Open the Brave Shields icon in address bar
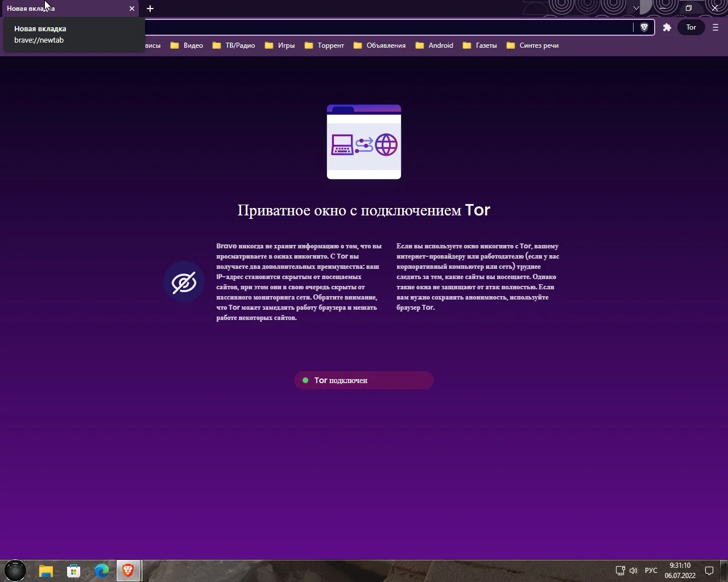The image size is (728, 582). (644, 27)
